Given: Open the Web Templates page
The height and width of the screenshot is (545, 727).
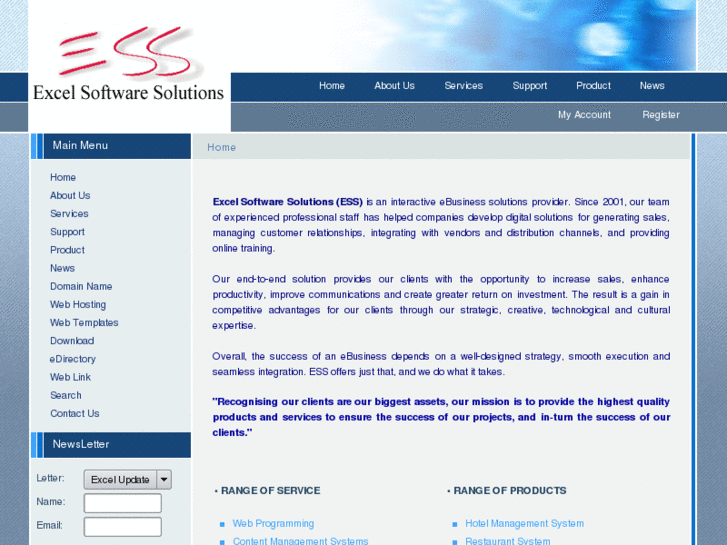Looking at the screenshot, I should coord(84,323).
